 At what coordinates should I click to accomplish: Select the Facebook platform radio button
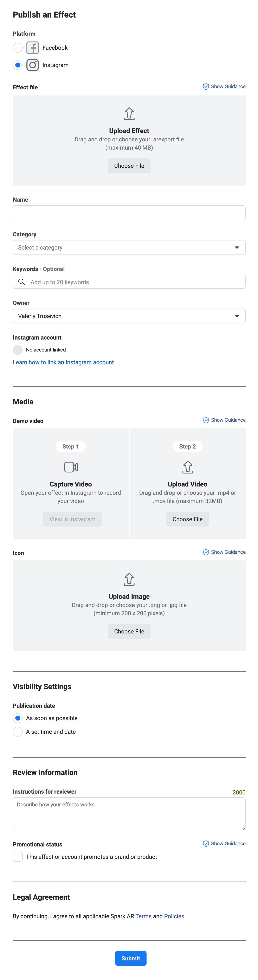click(18, 47)
